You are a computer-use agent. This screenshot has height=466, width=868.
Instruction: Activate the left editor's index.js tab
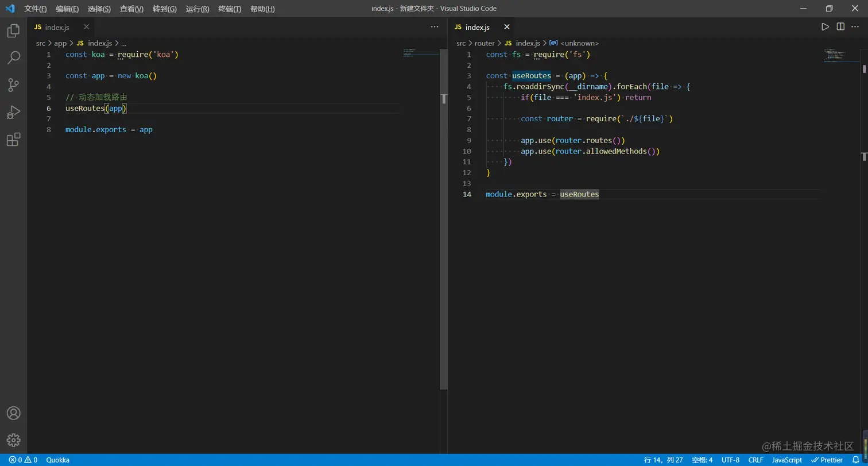pyautogui.click(x=61, y=27)
